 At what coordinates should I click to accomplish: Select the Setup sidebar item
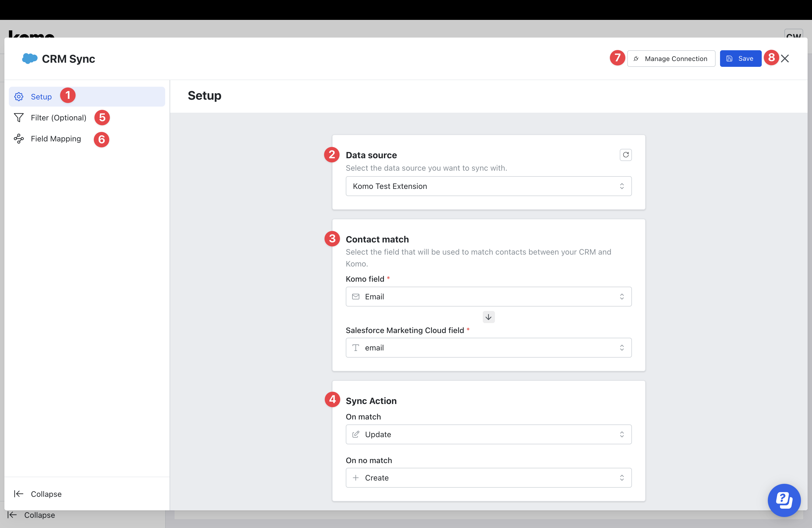(41, 97)
